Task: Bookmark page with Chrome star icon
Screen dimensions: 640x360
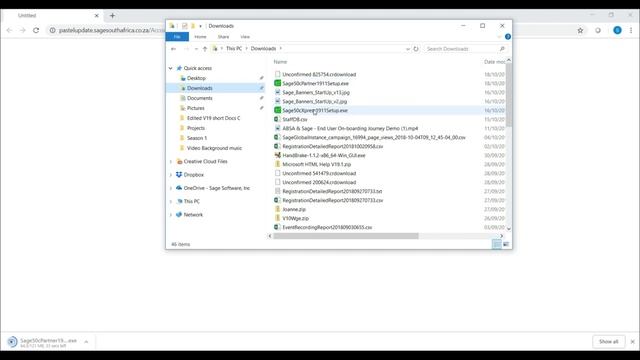Action: point(580,30)
